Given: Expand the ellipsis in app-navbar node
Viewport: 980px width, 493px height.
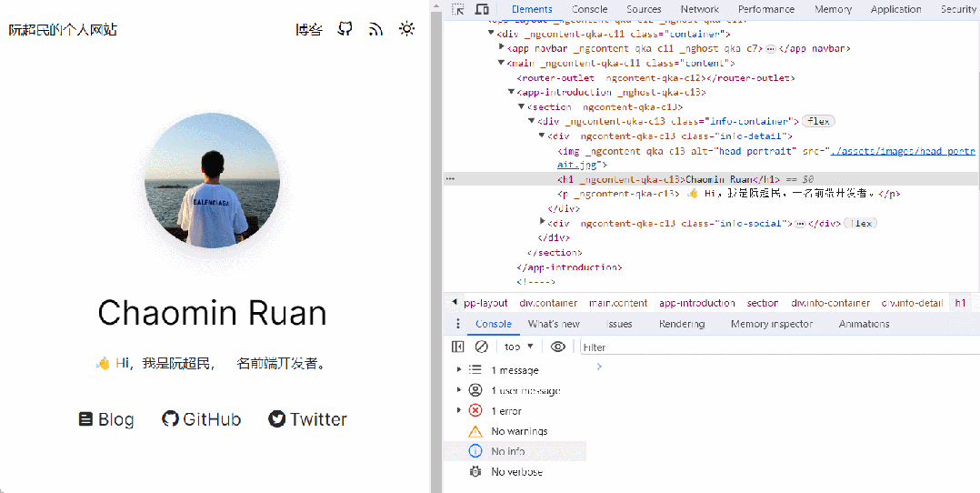Looking at the screenshot, I should click(x=771, y=49).
